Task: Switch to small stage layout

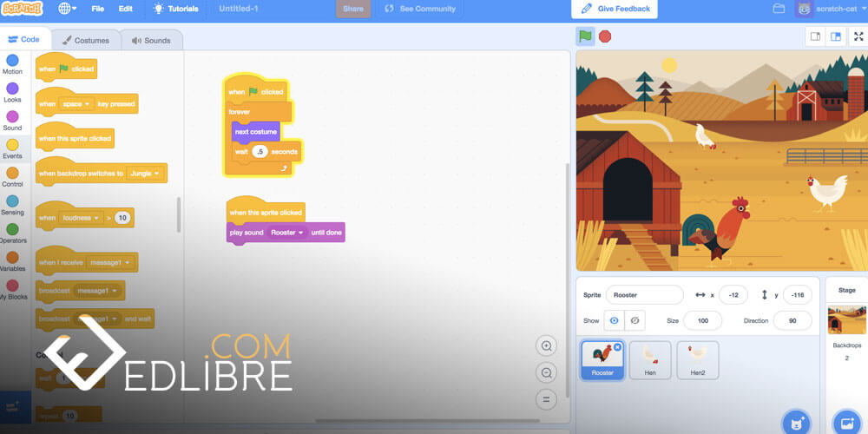Action: (815, 36)
